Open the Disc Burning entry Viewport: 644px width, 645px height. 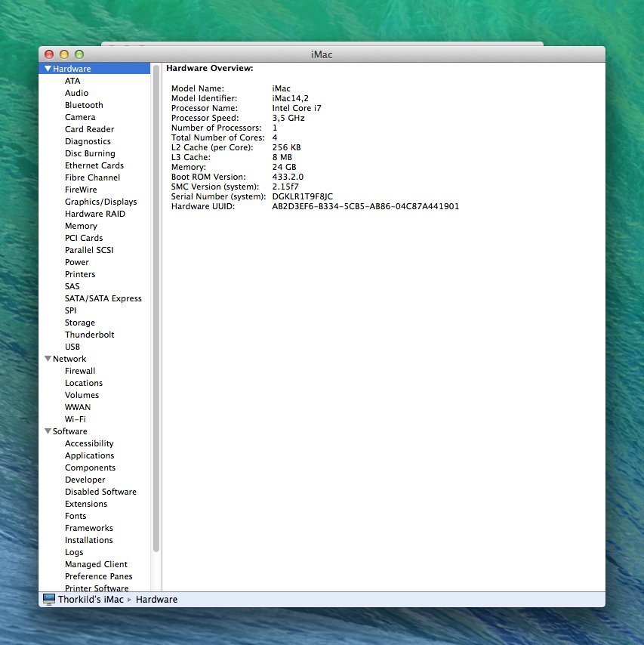click(x=90, y=153)
